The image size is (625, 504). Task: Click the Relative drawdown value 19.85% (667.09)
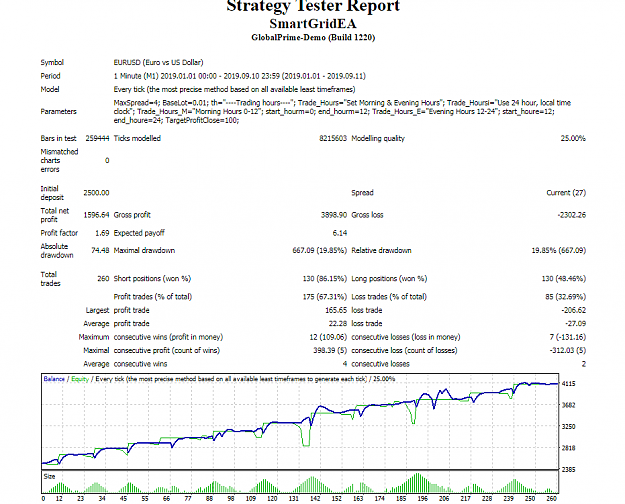[x=559, y=251]
